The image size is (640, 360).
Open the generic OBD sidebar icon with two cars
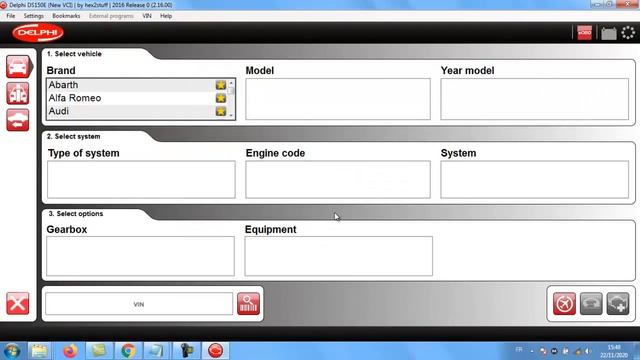(18, 93)
